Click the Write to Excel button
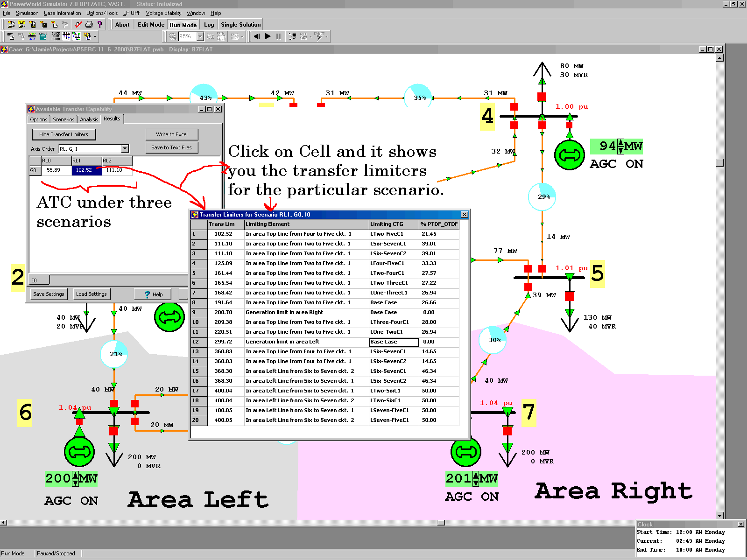 [172, 134]
